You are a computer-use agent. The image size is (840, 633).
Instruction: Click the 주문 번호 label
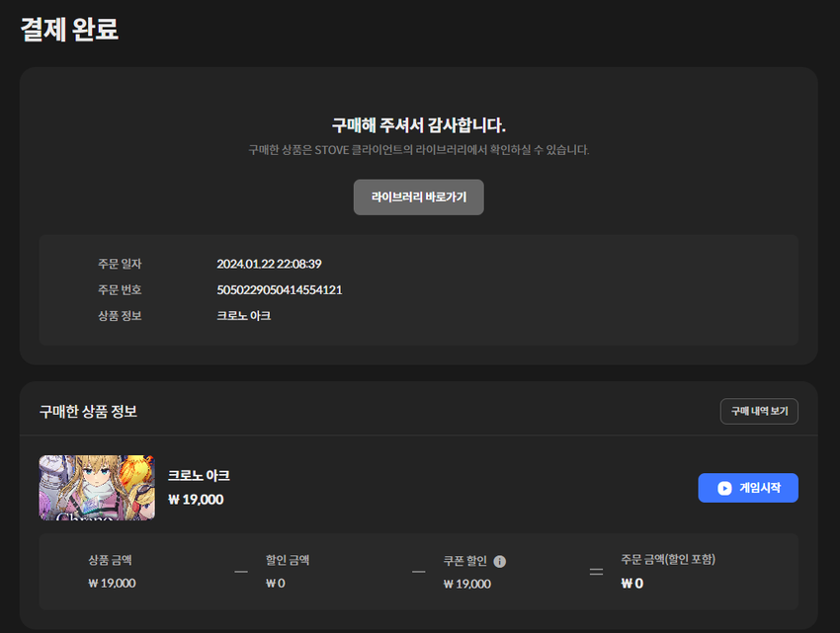point(120,289)
